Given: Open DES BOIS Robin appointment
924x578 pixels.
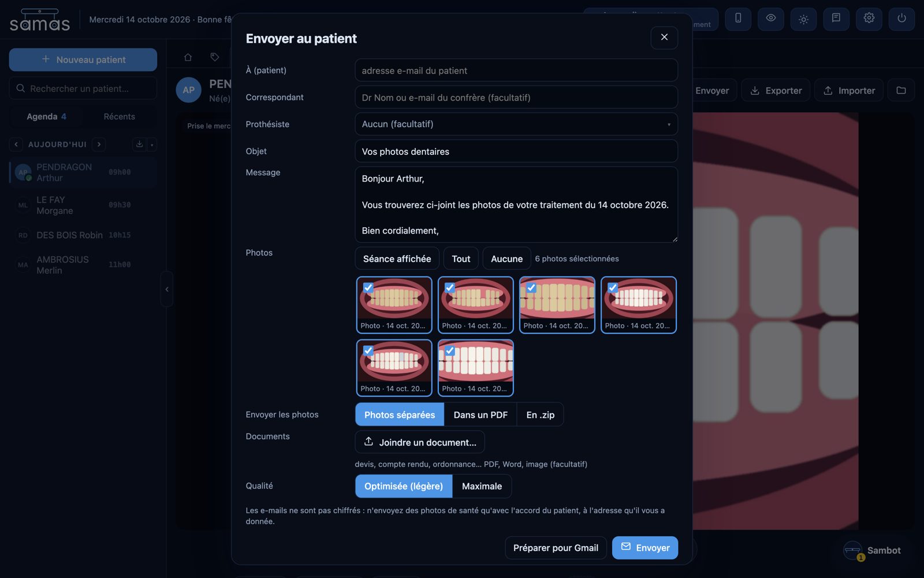Looking at the screenshot, I should [83, 235].
